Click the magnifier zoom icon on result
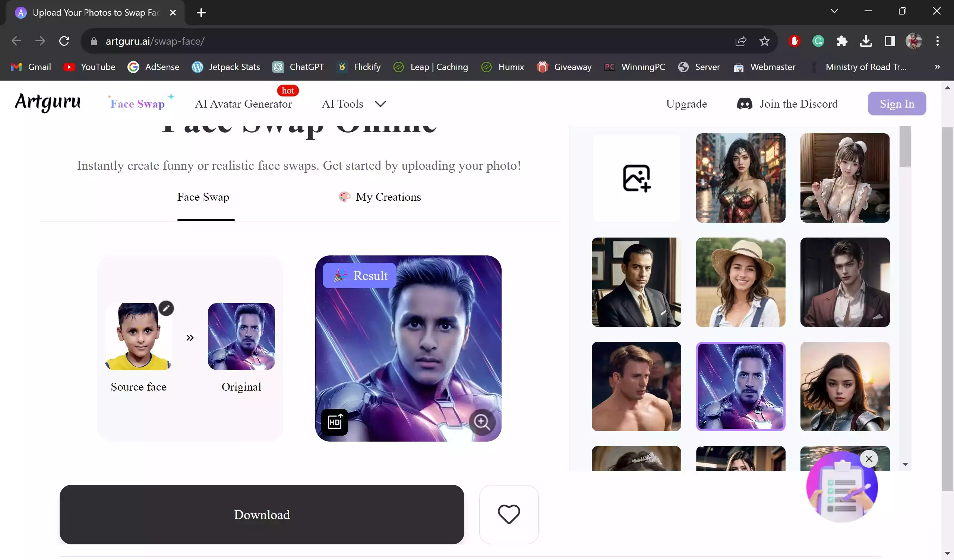Viewport: 954px width, 560px height. [x=481, y=421]
